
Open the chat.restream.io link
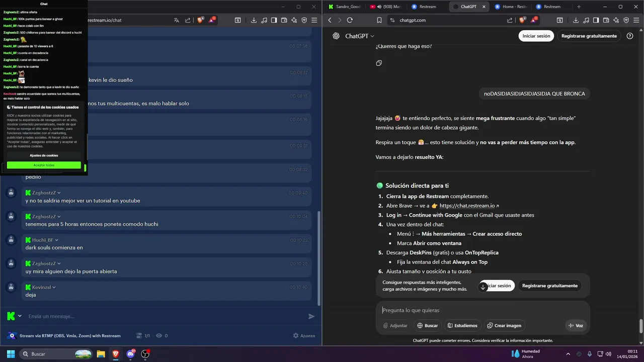coord(469,206)
